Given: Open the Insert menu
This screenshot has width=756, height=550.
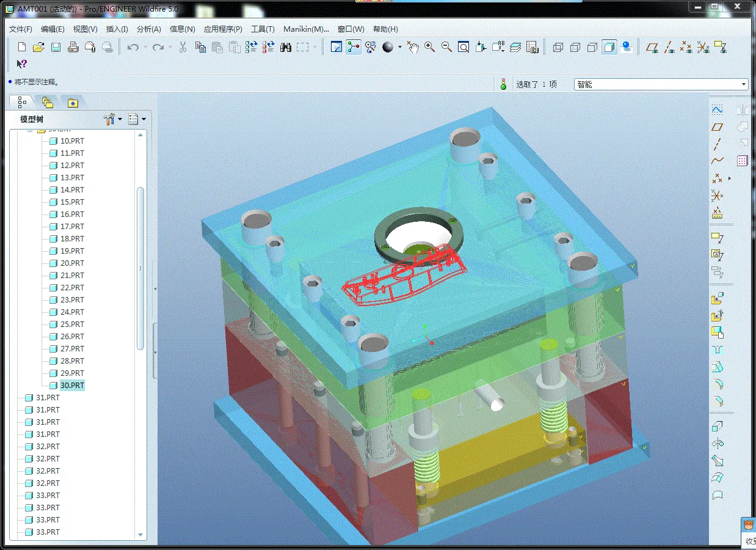Looking at the screenshot, I should 117,29.
